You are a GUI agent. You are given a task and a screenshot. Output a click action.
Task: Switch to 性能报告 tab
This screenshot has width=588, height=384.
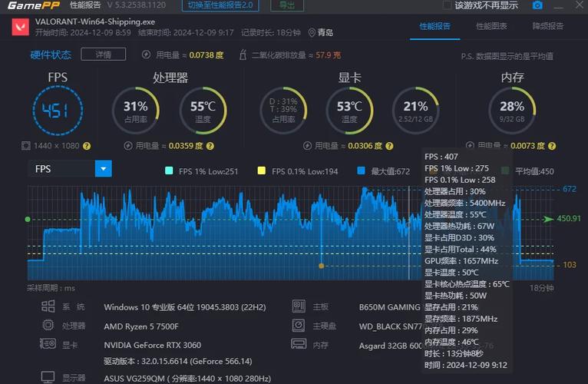tap(435, 26)
